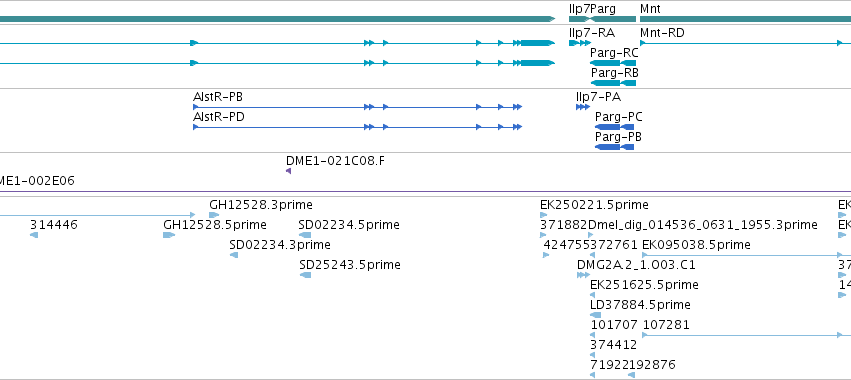851x380 pixels.
Task: Select the AlstR-PB protein track
Action: coord(358,107)
